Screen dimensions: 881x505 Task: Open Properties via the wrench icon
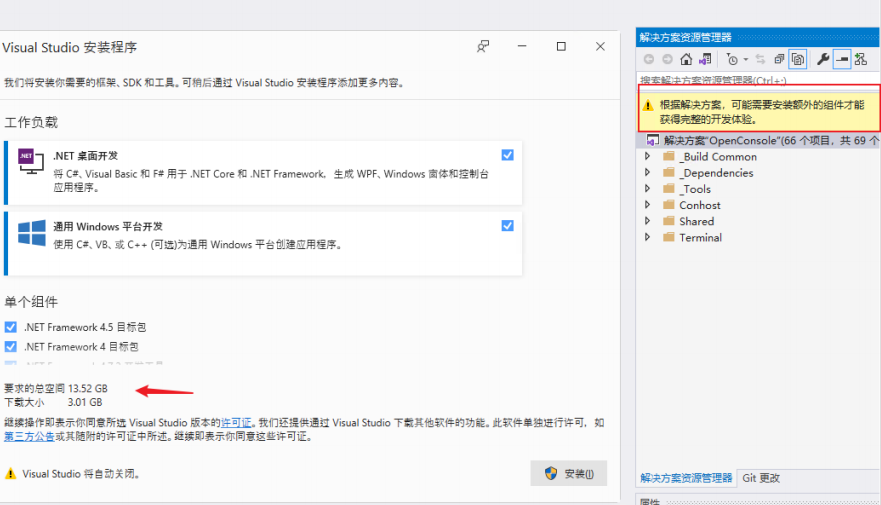click(823, 60)
